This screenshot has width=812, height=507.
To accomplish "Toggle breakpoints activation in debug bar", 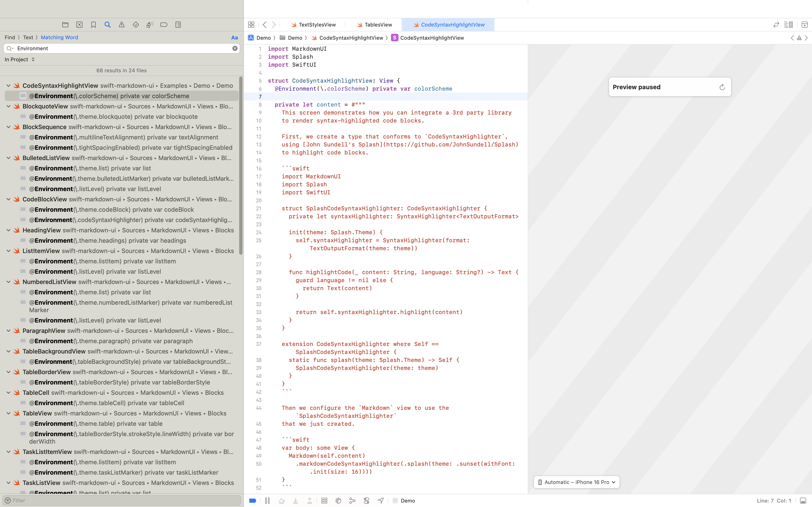I will (x=253, y=501).
